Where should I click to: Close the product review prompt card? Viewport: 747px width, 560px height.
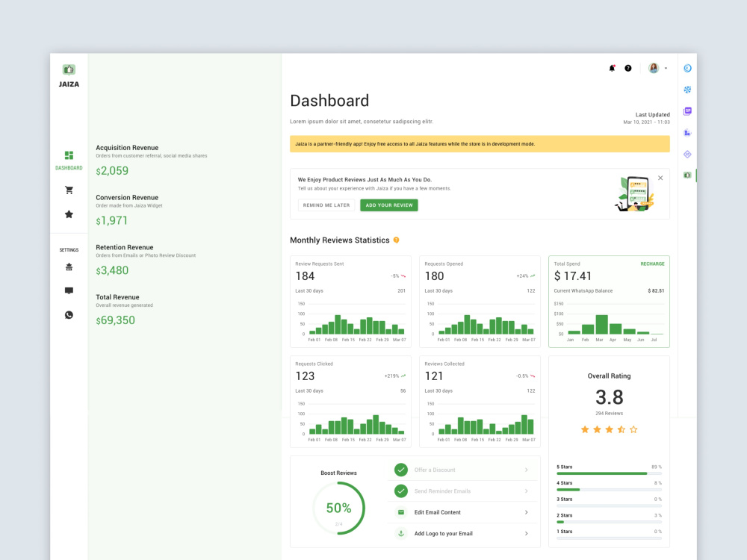[x=660, y=178]
